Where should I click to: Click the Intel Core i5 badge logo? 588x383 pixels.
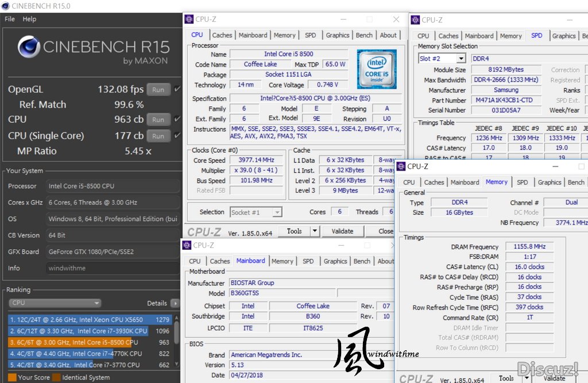click(376, 68)
